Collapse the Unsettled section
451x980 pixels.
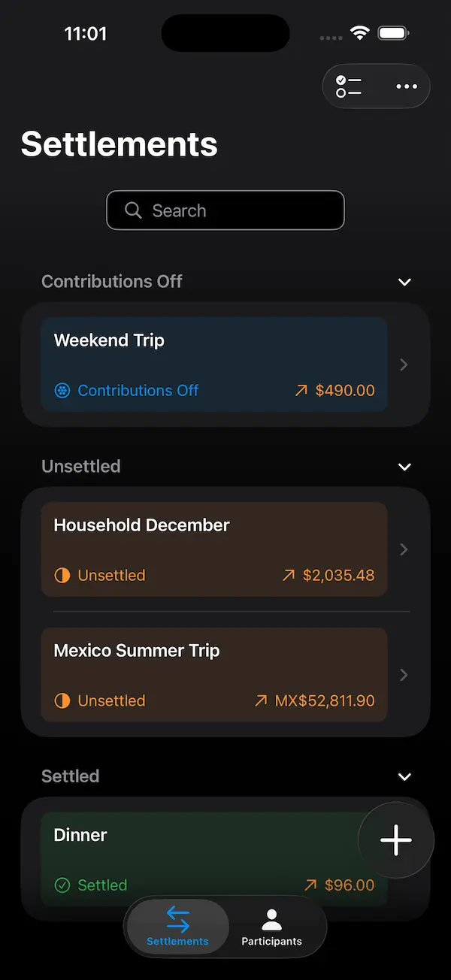(x=404, y=467)
